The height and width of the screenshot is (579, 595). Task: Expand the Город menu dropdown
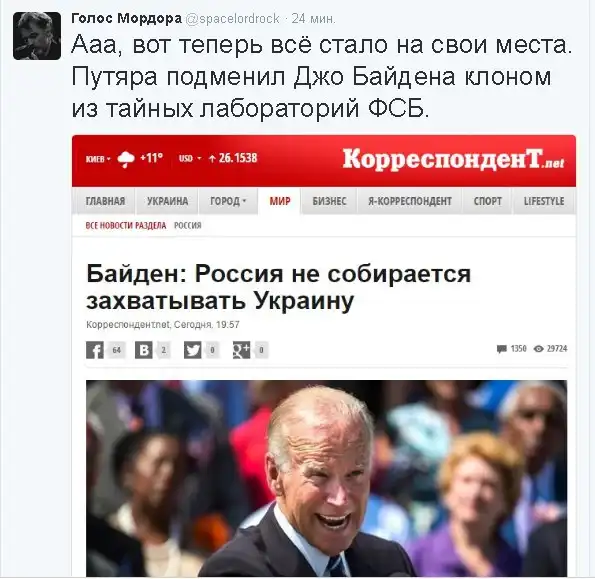[228, 201]
